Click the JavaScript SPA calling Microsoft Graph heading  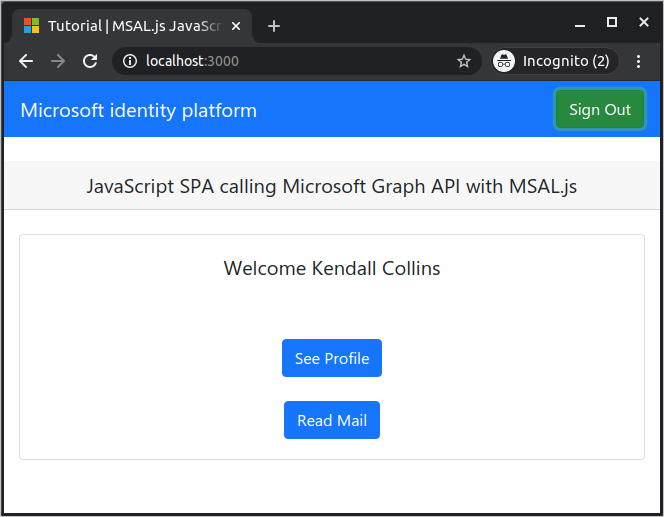[332, 186]
